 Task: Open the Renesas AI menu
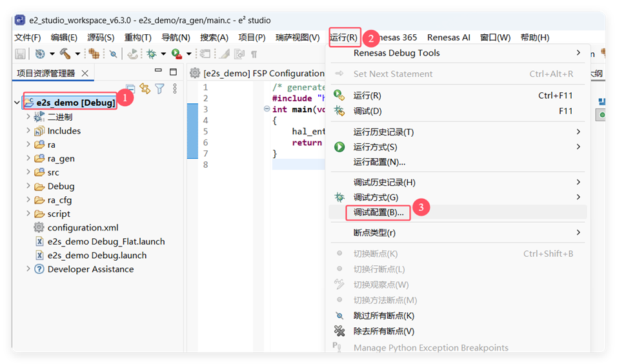449,37
